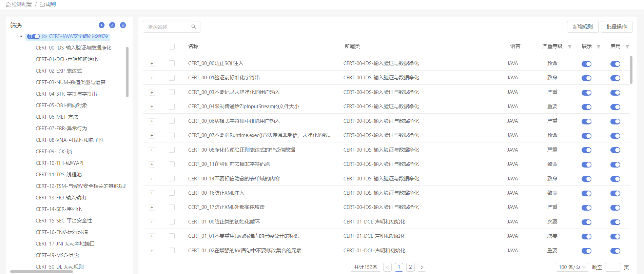This screenshot has width=644, height=274.
Task: Click the add filter plus icon
Action: (101, 25)
